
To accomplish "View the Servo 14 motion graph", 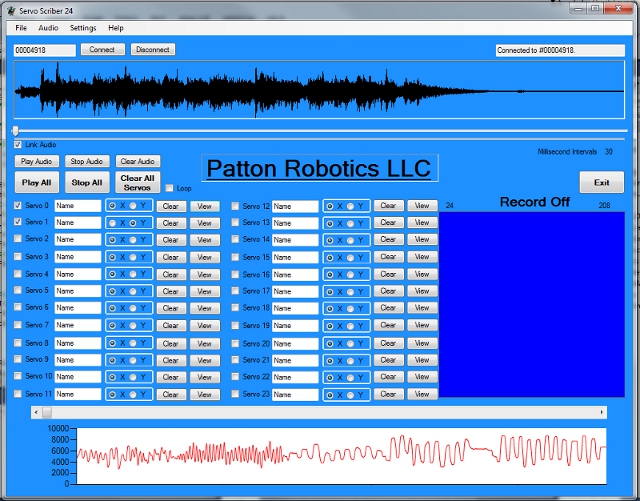I will pyautogui.click(x=422, y=239).
